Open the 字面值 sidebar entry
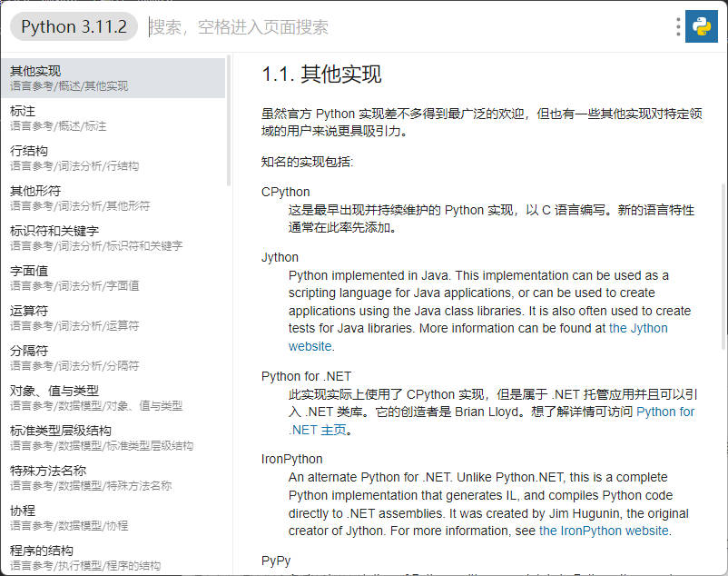The image size is (728, 576). (113, 278)
